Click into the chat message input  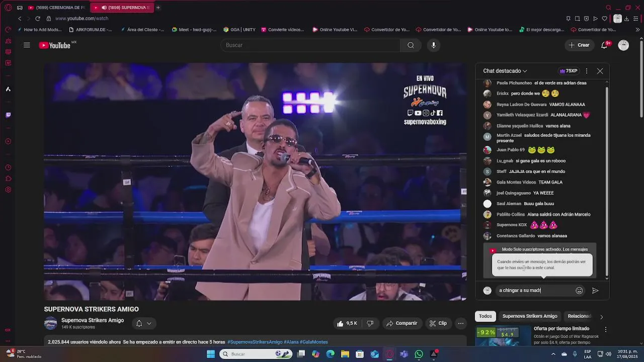click(535, 291)
